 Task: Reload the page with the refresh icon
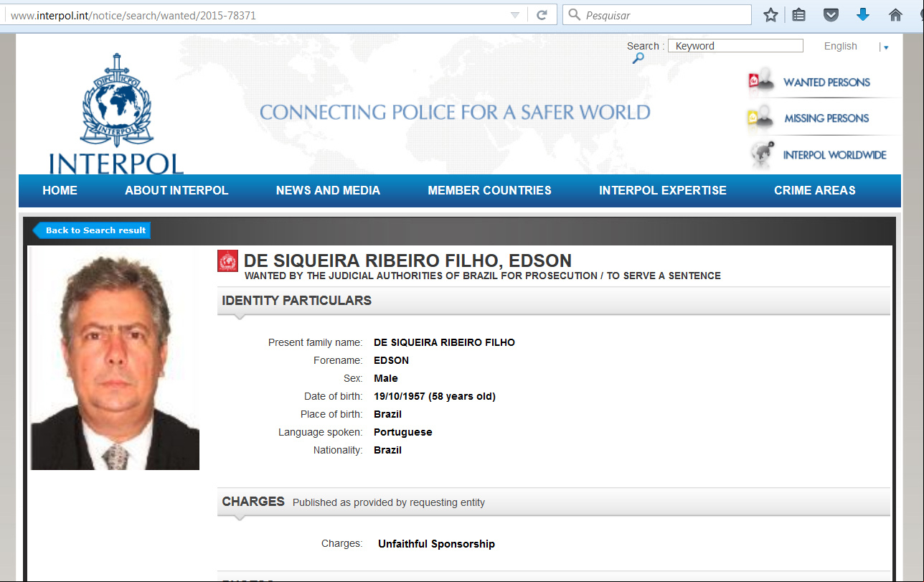click(x=542, y=15)
